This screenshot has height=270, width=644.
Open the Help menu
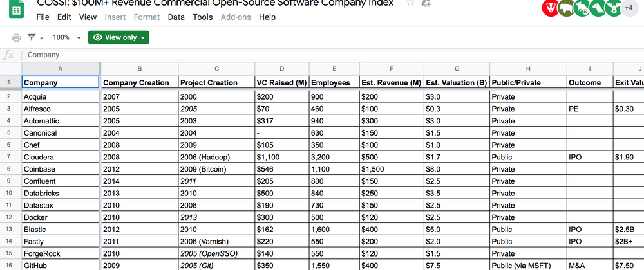(267, 17)
